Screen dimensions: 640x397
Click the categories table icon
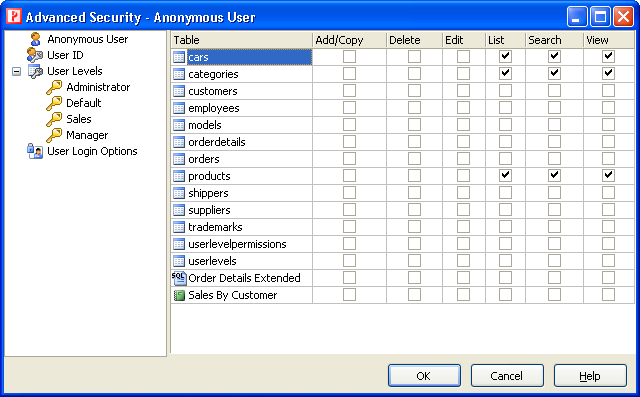179,74
